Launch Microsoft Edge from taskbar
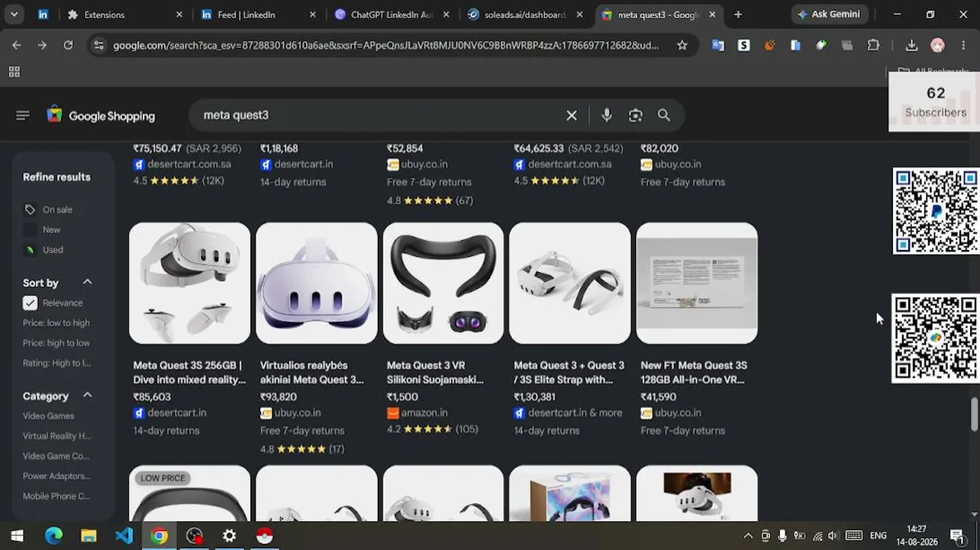This screenshot has width=980, height=550. click(53, 535)
